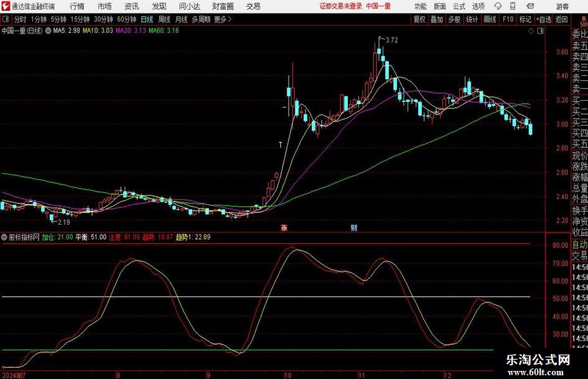Open the 市场 menu
The width and height of the screenshot is (588, 379).
105,6
